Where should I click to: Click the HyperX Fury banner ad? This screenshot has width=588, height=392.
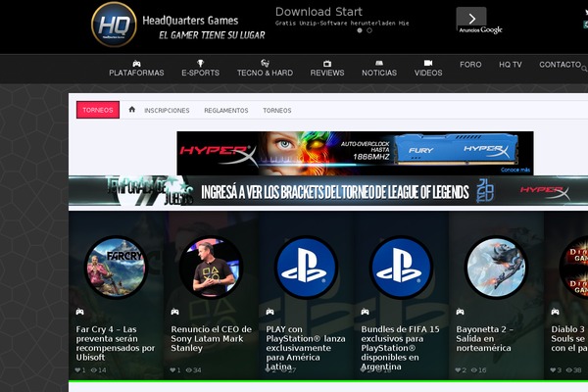pos(355,153)
